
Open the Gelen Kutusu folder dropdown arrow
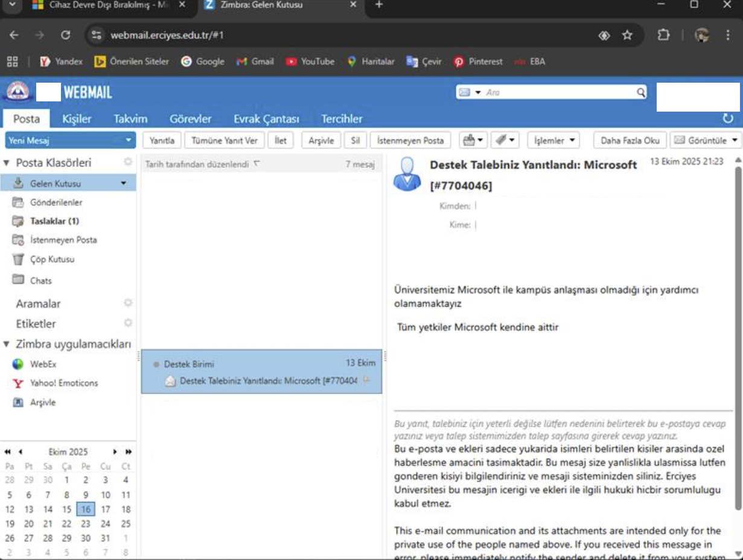(124, 183)
